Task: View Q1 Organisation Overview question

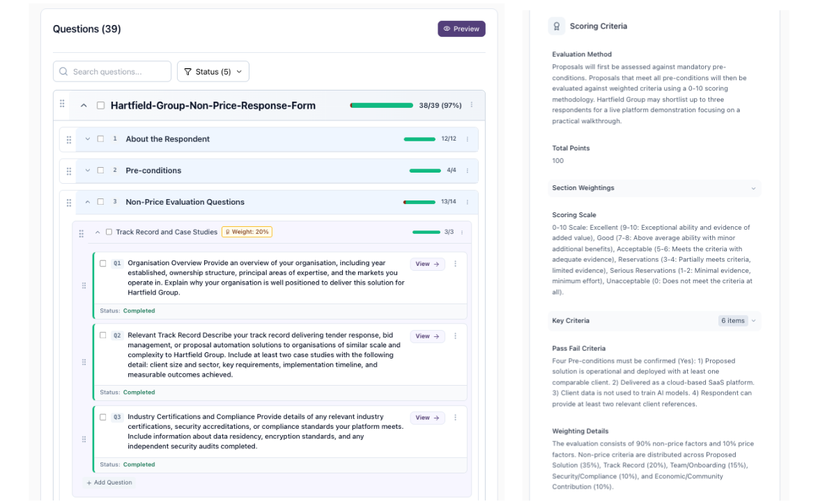Action: [427, 264]
